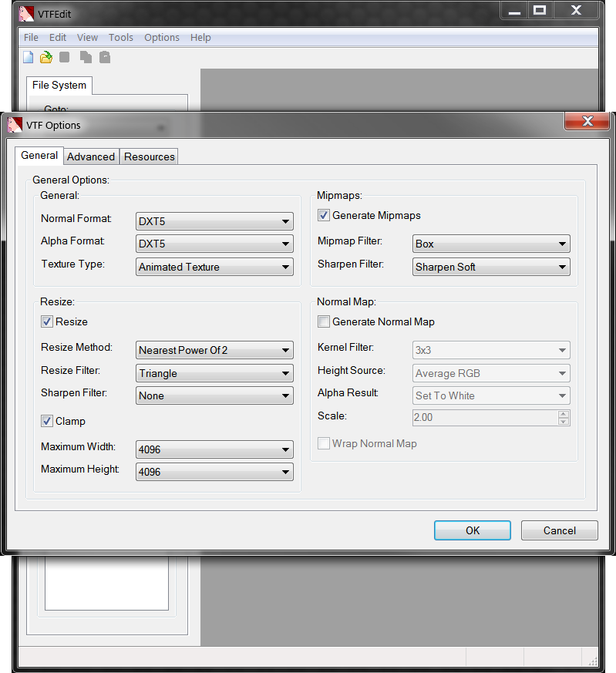616x673 pixels.
Task: Enable Generate Normal Map
Action: pos(324,321)
